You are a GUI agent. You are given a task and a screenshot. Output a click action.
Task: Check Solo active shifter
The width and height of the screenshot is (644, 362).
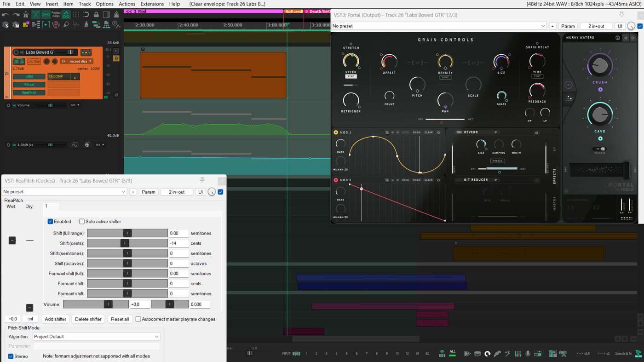point(82,221)
